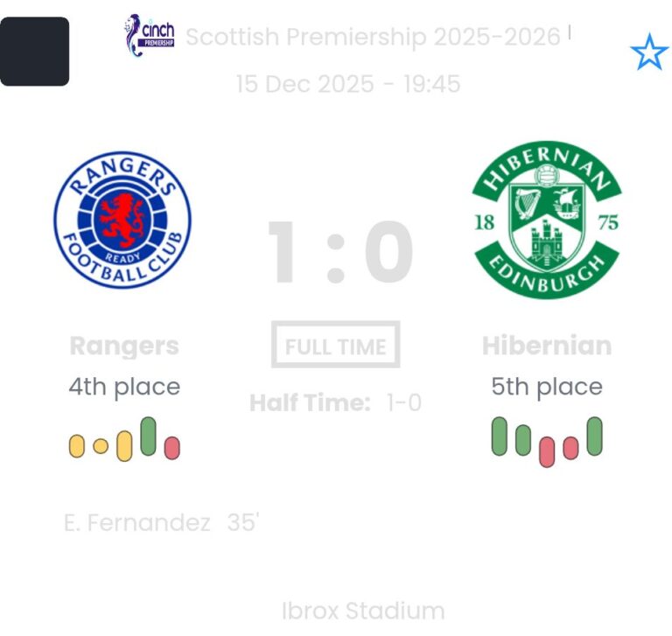
Task: Click the Hibernian Edinburgh crest
Action: (x=547, y=220)
